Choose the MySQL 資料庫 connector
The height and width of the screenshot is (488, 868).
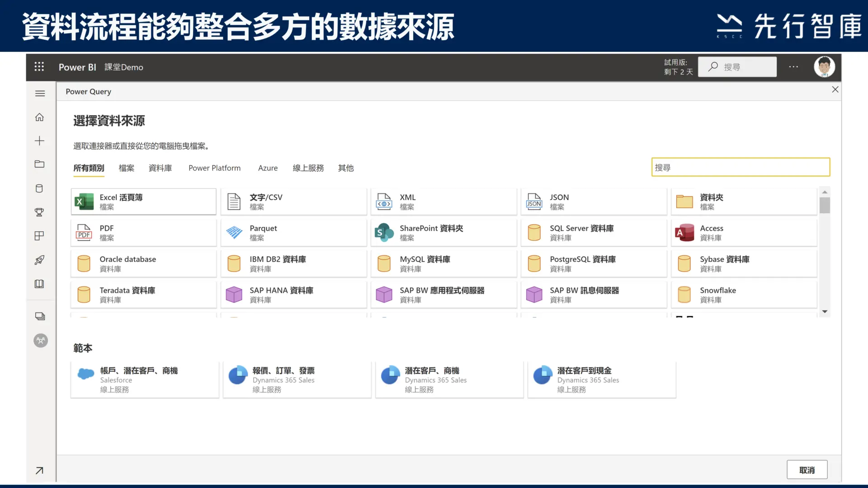[x=444, y=263]
